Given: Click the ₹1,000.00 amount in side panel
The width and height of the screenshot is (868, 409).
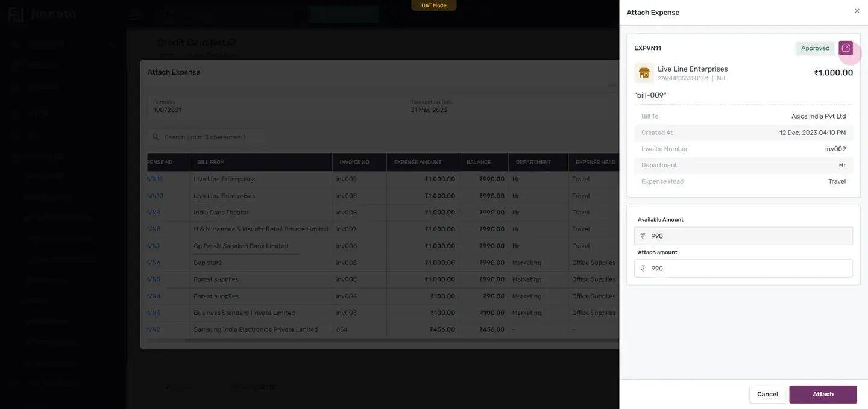Looking at the screenshot, I should click(x=833, y=73).
